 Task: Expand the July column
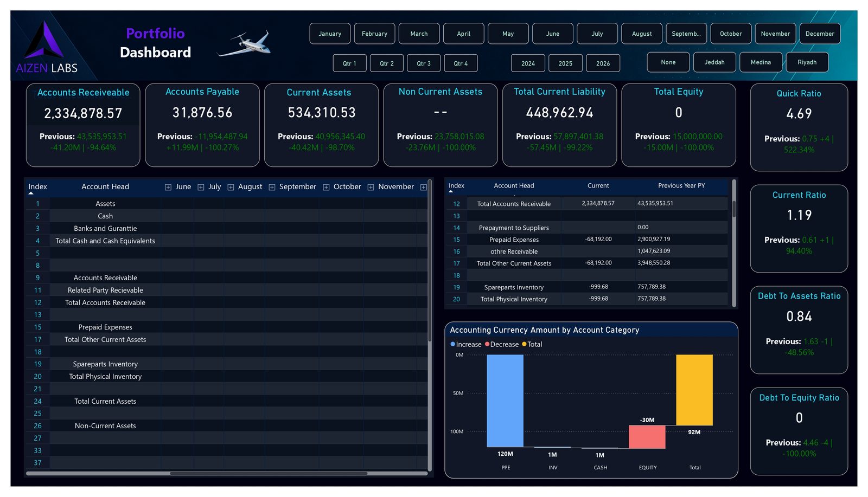point(201,187)
